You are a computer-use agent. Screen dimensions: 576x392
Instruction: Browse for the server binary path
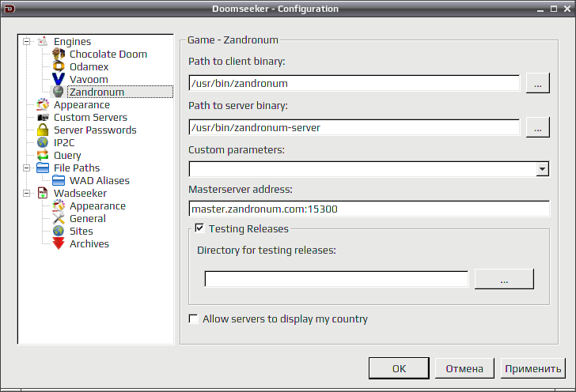point(538,127)
